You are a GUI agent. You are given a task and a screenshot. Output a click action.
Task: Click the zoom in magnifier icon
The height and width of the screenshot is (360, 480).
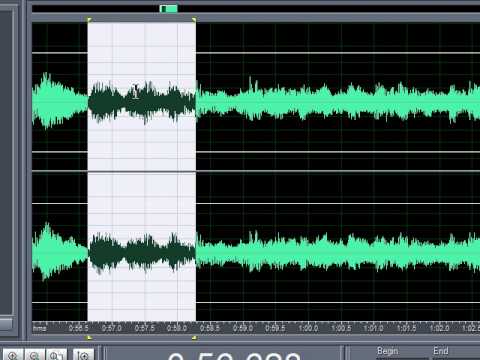(13, 355)
